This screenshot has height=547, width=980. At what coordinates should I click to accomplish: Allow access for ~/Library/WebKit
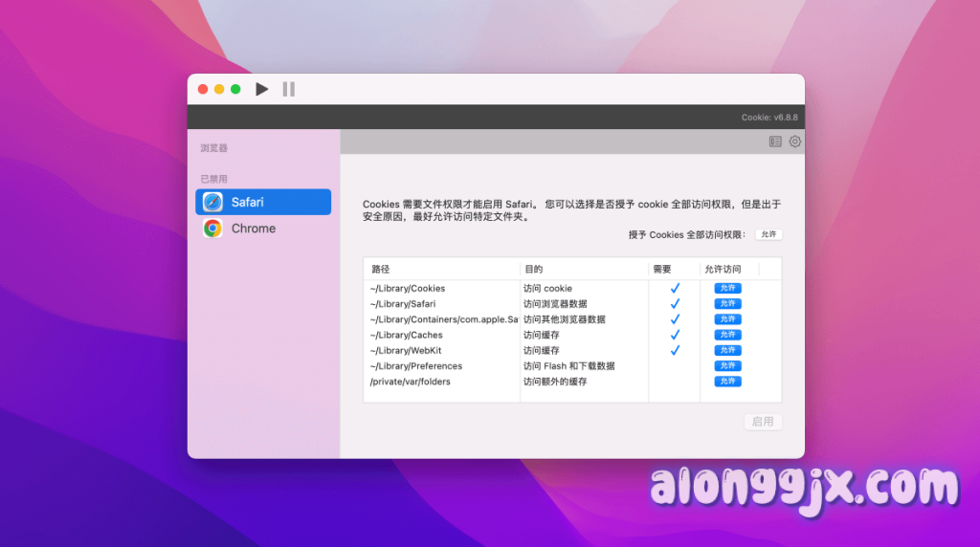pyautogui.click(x=727, y=350)
